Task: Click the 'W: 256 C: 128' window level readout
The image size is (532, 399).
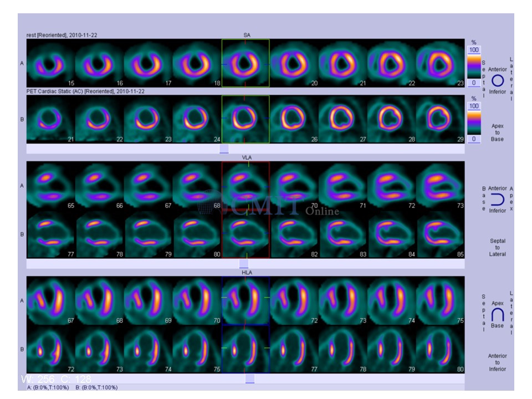Action: coord(56,379)
